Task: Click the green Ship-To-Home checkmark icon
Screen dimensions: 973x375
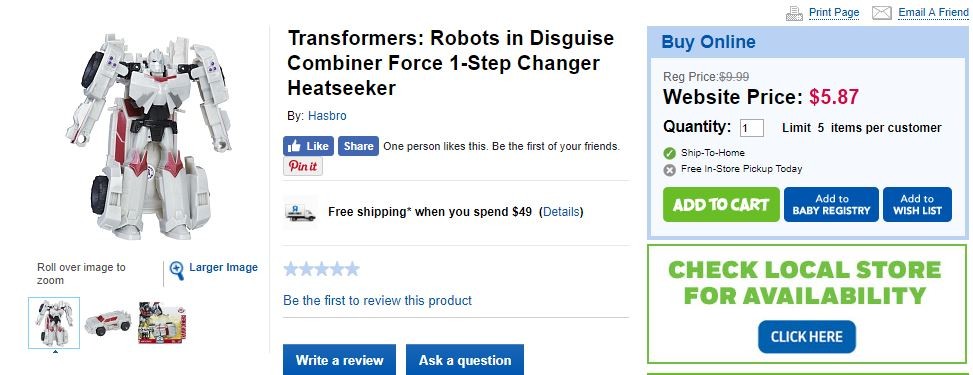Action: click(670, 153)
